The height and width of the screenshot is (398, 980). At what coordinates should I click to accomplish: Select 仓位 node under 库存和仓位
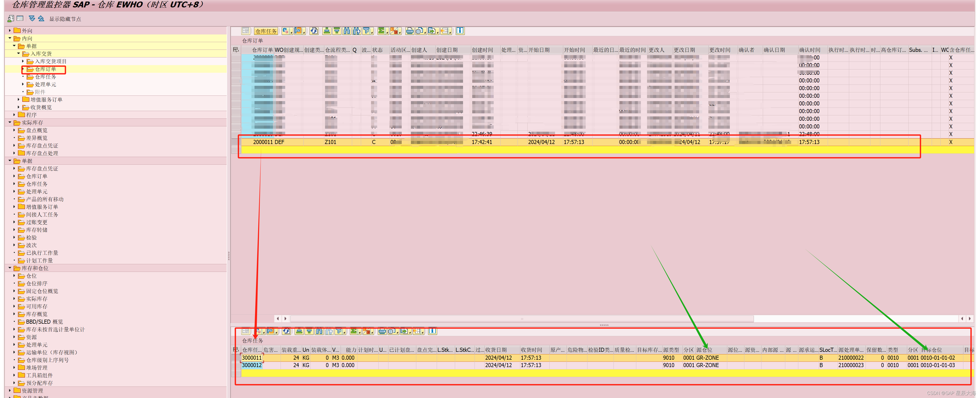[31, 276]
